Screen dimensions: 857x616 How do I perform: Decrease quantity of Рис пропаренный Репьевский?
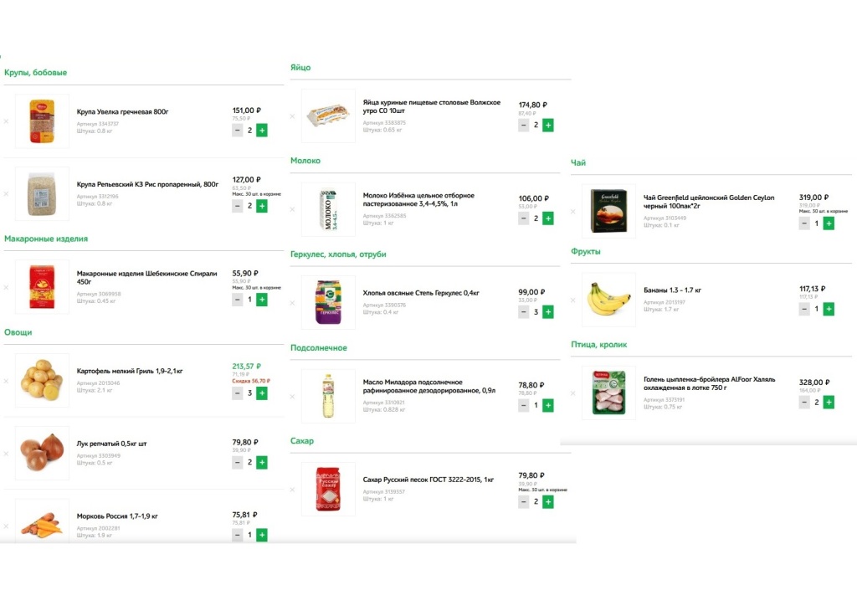click(238, 206)
